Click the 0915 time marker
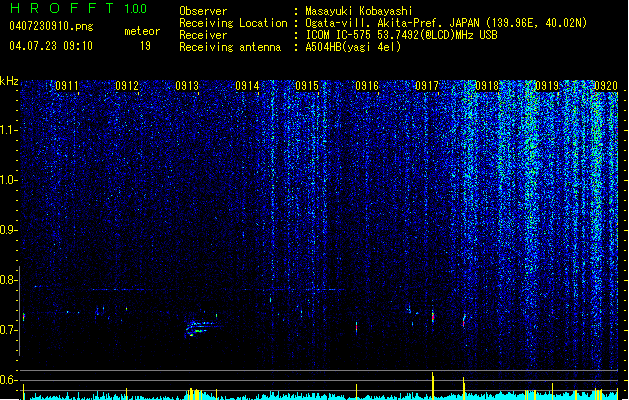Image resolution: width=629 pixels, height=400 pixels. point(307,86)
